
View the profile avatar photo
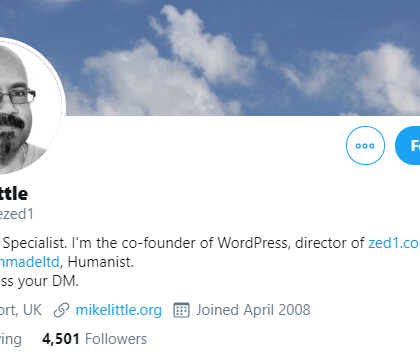(30, 106)
